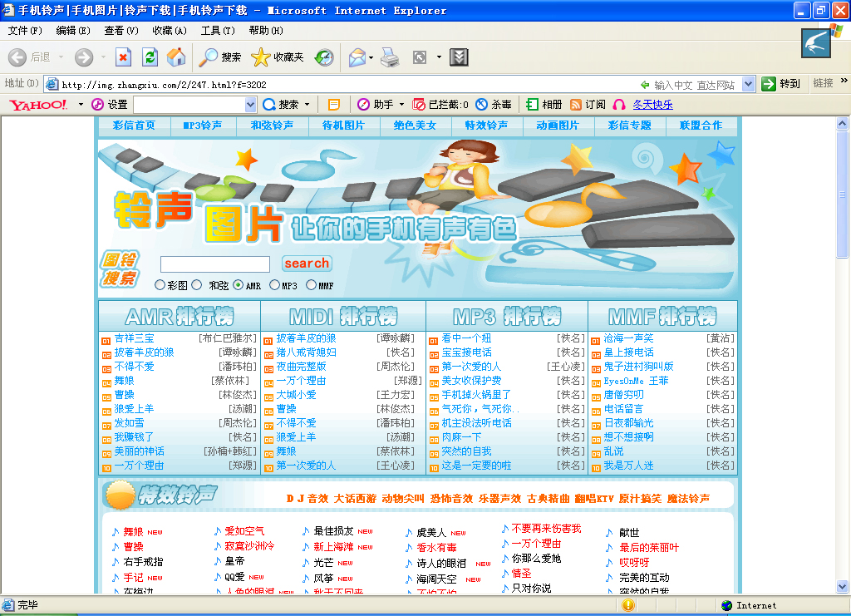The width and height of the screenshot is (851, 616).
Task: Open the History toolbar icon
Action: 324,57
